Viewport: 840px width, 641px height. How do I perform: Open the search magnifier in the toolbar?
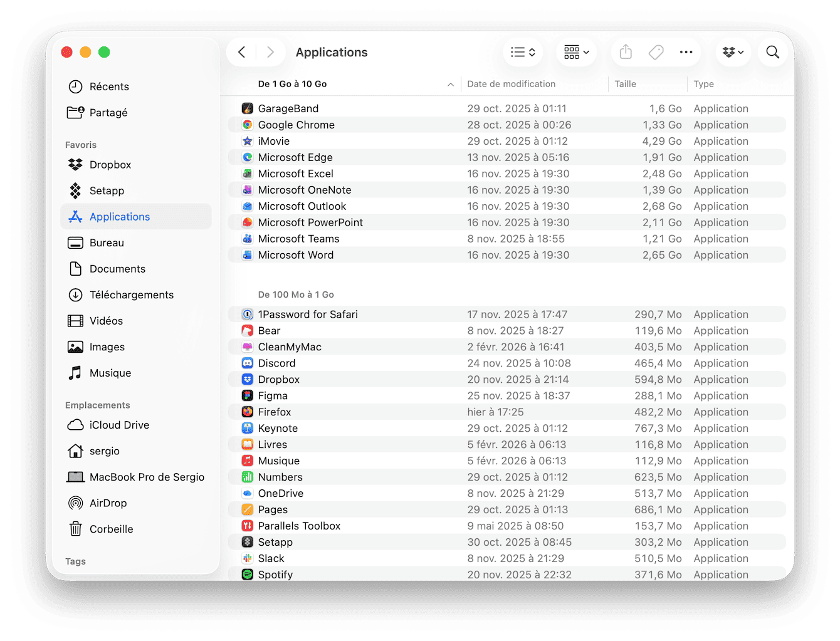point(772,52)
